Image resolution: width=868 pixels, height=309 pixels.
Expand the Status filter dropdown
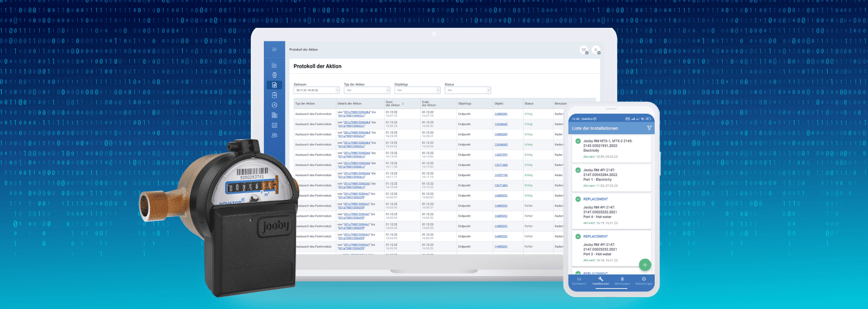point(467,90)
